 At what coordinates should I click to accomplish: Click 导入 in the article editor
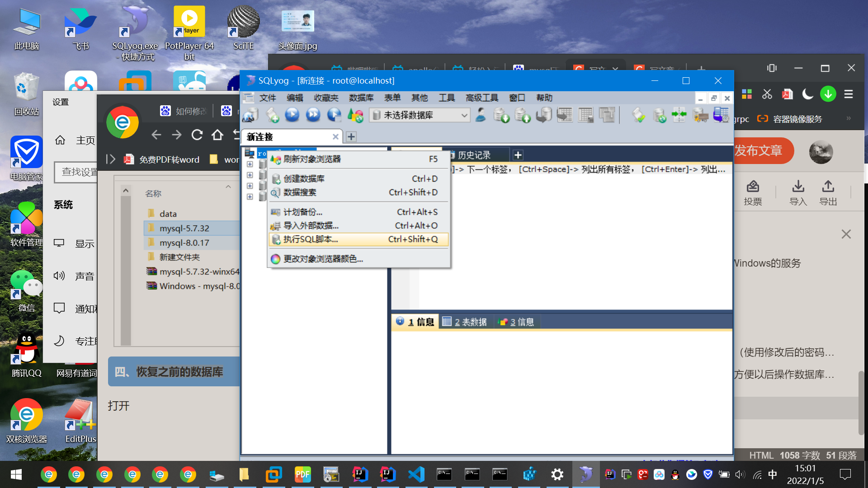798,192
